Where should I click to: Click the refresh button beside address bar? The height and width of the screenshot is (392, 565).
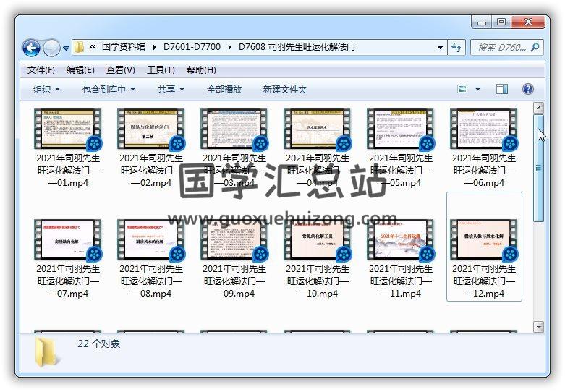click(456, 48)
